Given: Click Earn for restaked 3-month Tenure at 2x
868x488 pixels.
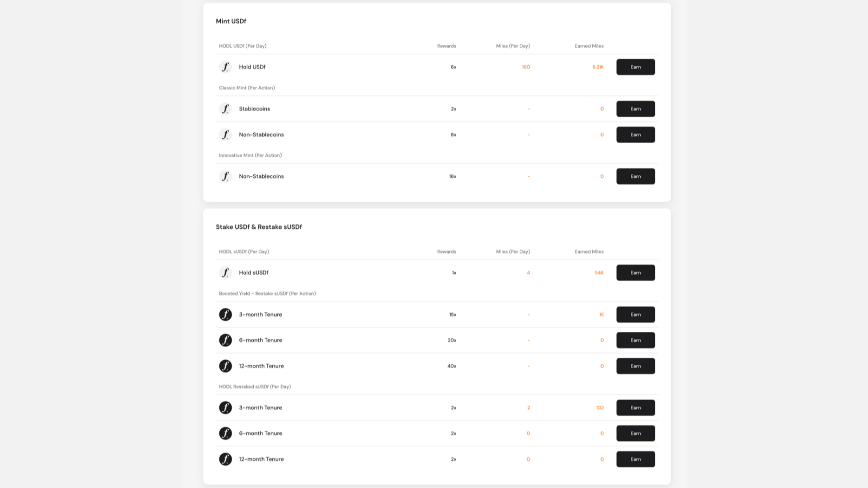Looking at the screenshot, I should [x=635, y=408].
